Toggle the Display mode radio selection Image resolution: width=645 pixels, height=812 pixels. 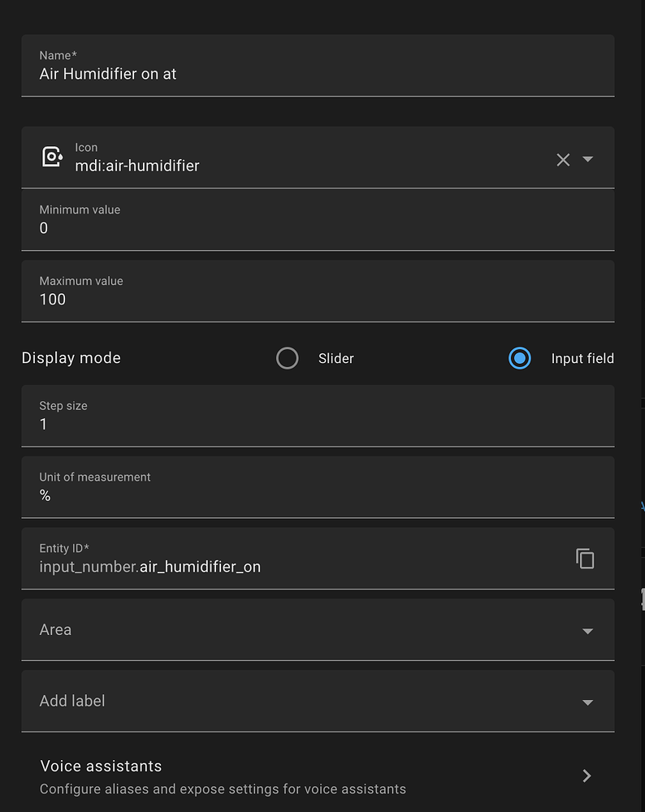[288, 358]
